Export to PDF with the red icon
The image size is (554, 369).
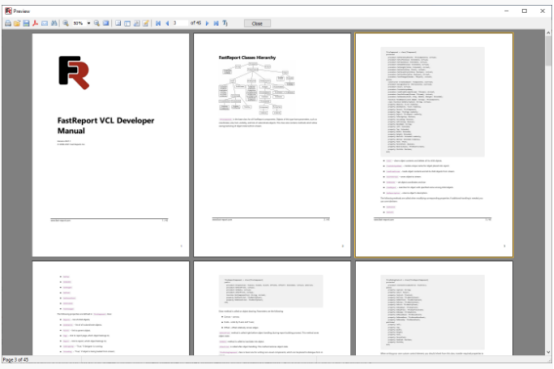[35, 23]
